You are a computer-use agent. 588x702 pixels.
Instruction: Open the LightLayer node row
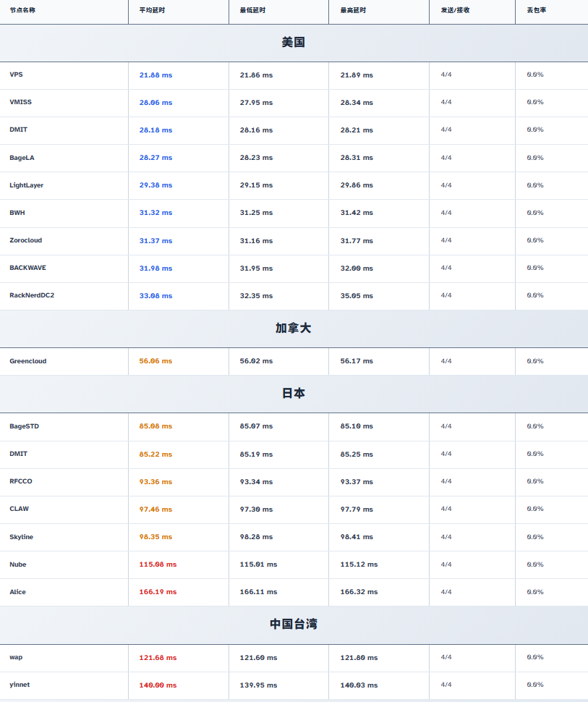26,185
